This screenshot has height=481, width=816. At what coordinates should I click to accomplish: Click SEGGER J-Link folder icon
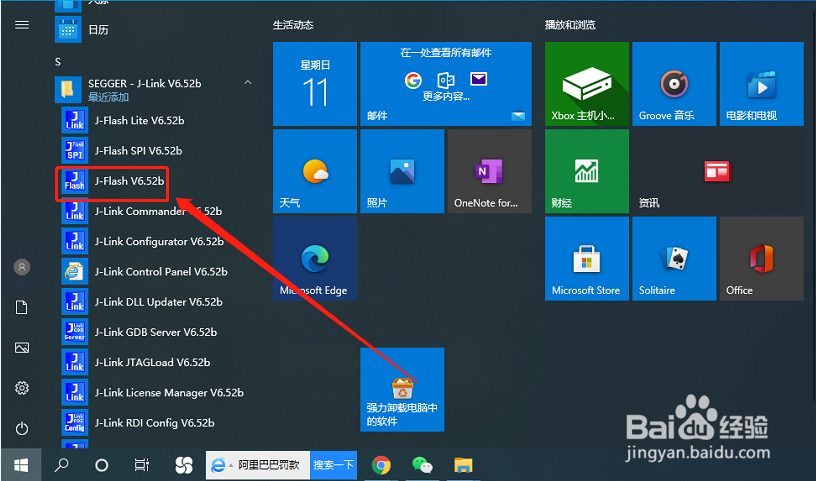click(68, 90)
